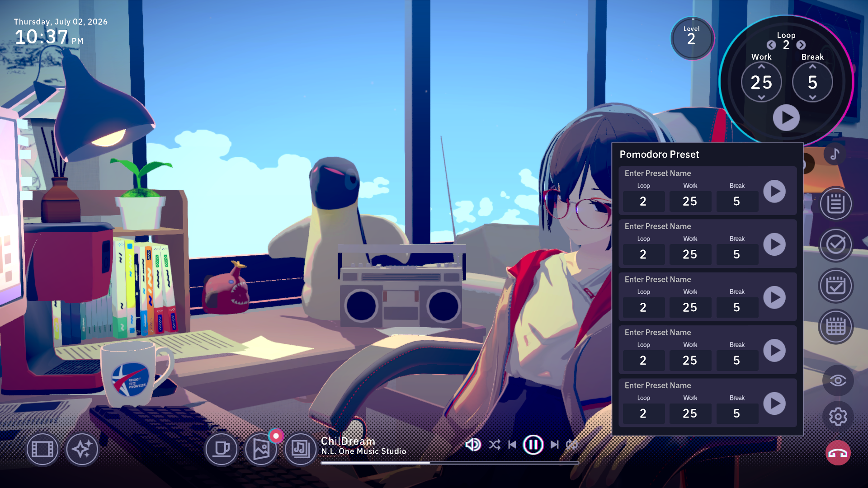868x488 pixels.
Task: Open the sparkle effects icon
Action: click(x=82, y=449)
